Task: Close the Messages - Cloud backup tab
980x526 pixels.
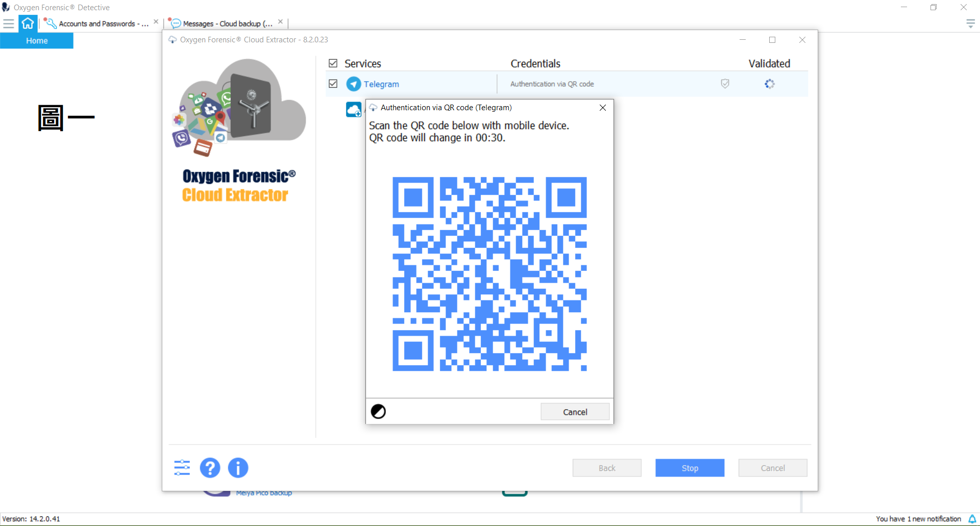Action: [280, 22]
